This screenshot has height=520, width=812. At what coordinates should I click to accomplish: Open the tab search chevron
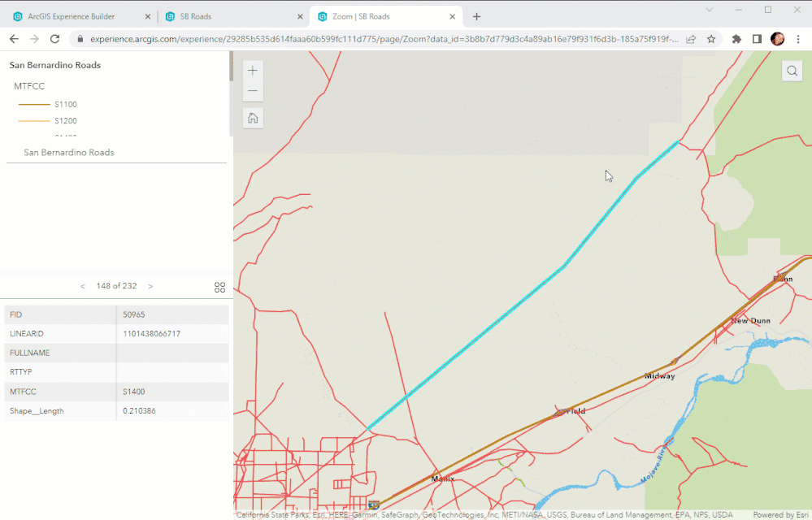(709, 10)
